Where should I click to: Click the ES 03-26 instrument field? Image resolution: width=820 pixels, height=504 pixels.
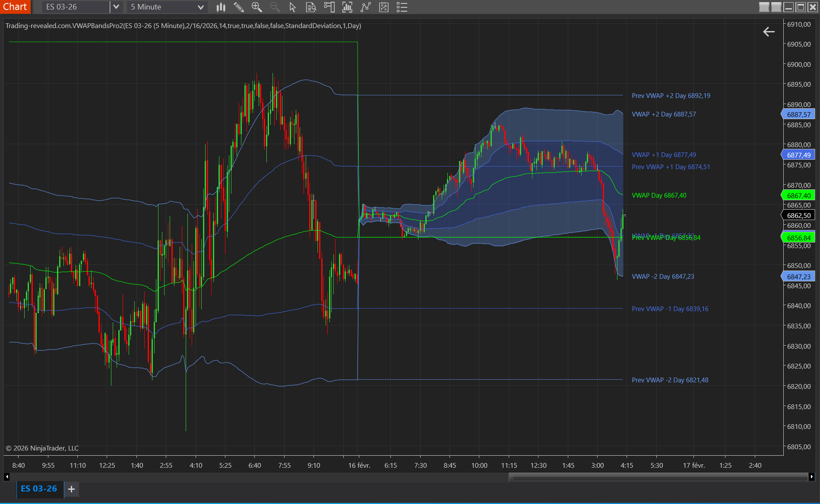click(x=76, y=7)
